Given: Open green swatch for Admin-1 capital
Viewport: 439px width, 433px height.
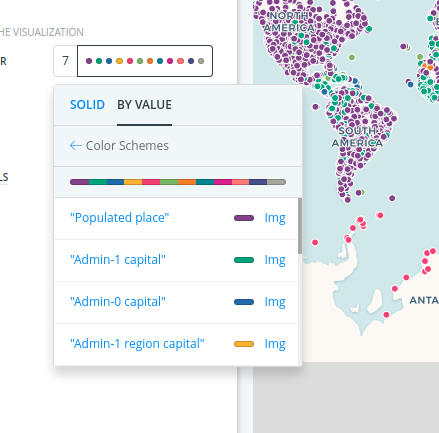Looking at the screenshot, I should point(244,260).
